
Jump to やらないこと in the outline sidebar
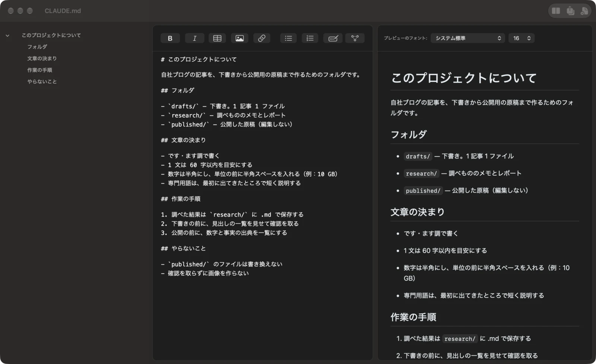42,82
